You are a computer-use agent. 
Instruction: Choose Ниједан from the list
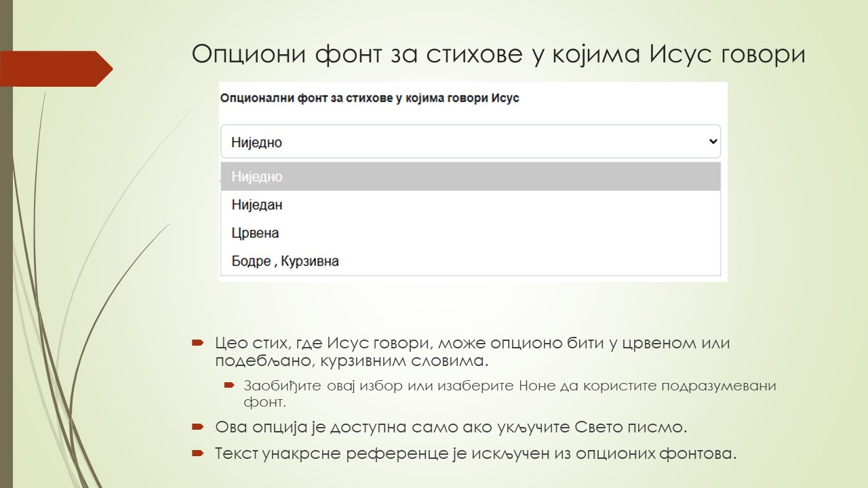click(x=471, y=205)
